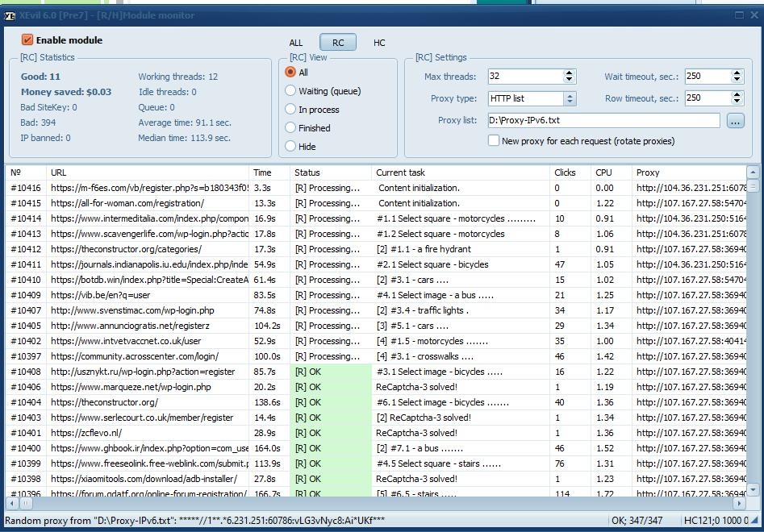
Task: Switch to the HC tab
Action: point(379,43)
